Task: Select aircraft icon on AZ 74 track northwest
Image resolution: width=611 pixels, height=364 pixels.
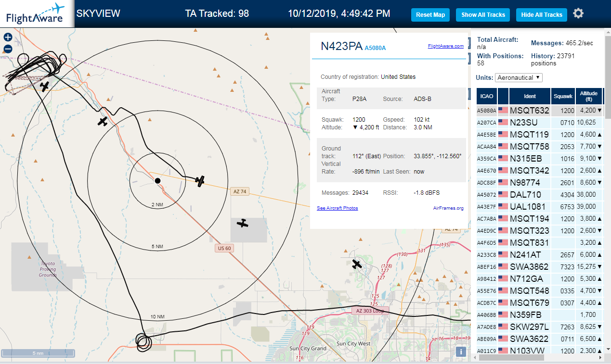Action: [103, 122]
